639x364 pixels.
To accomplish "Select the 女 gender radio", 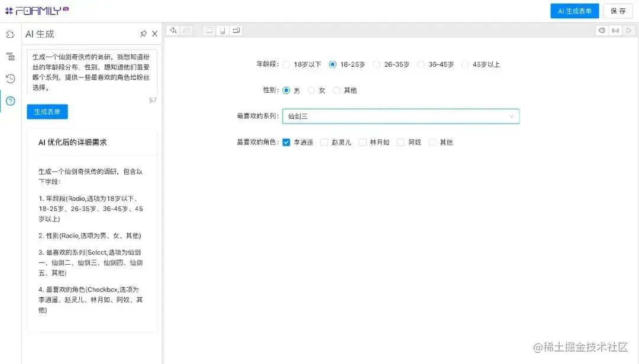I will (x=312, y=90).
